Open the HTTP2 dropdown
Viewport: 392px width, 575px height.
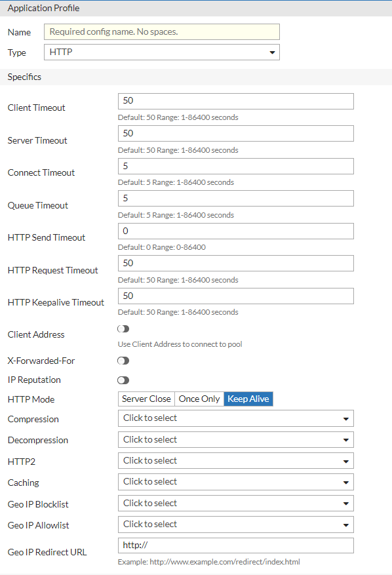point(234,460)
